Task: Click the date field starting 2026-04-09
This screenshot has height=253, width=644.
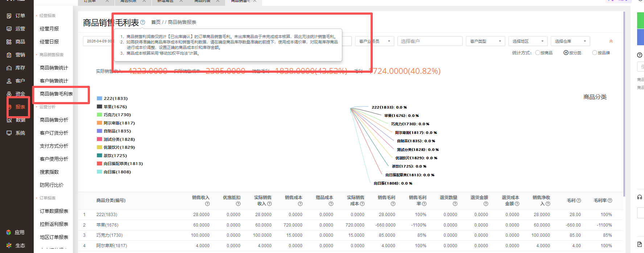Action: click(x=98, y=41)
